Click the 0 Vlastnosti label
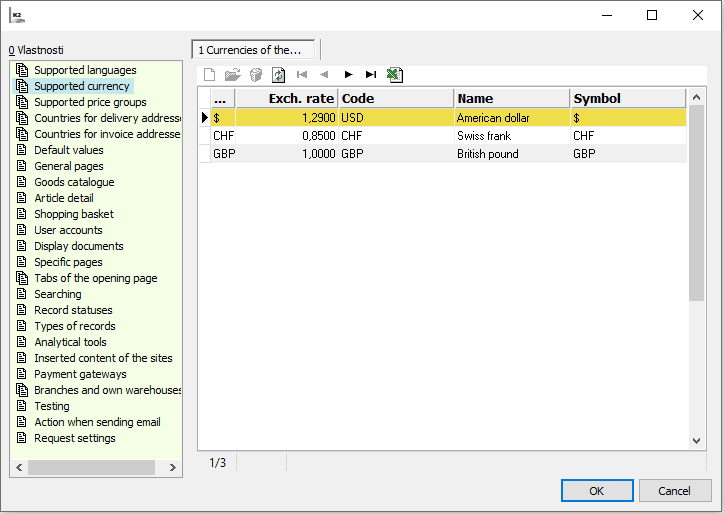724x514 pixels. coord(36,50)
